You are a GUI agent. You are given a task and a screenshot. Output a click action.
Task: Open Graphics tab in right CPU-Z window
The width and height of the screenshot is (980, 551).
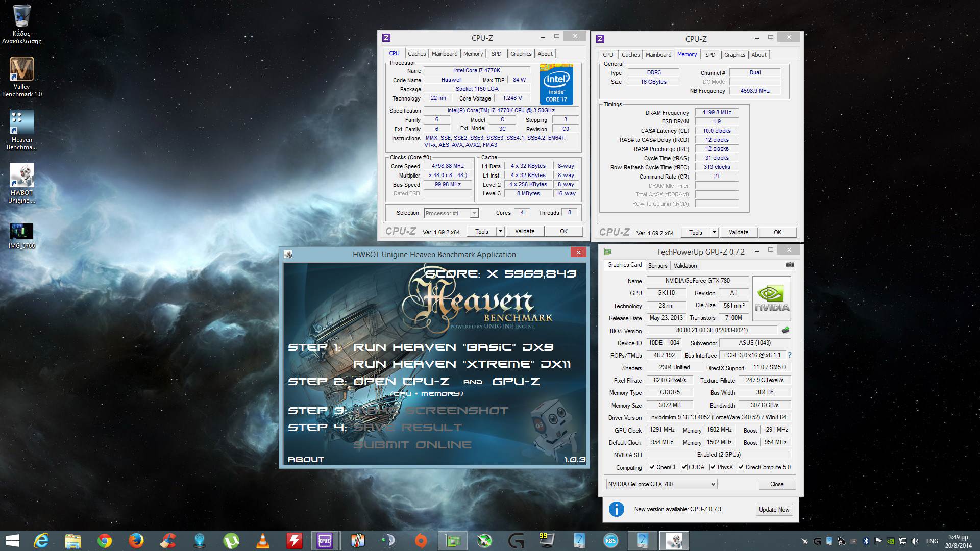734,55
